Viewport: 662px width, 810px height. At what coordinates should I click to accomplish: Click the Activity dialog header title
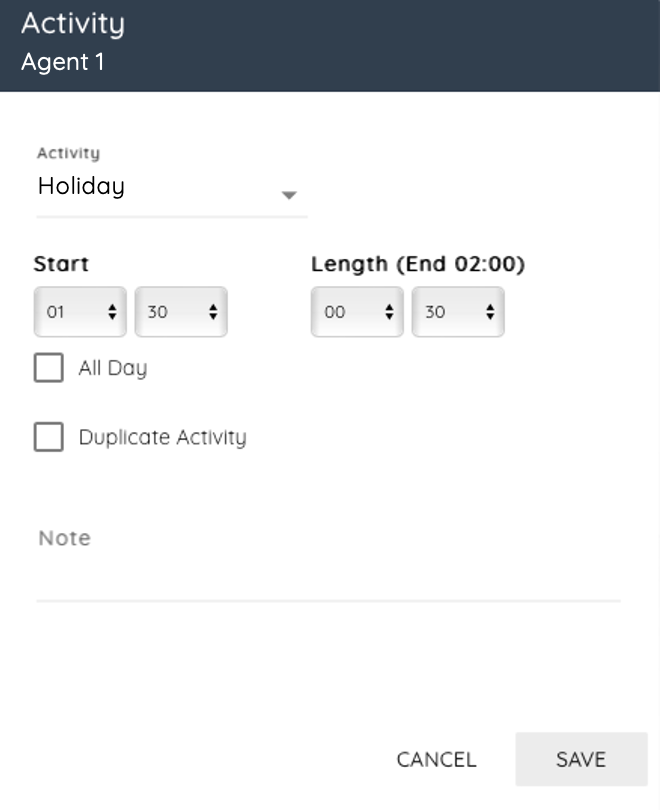73,24
